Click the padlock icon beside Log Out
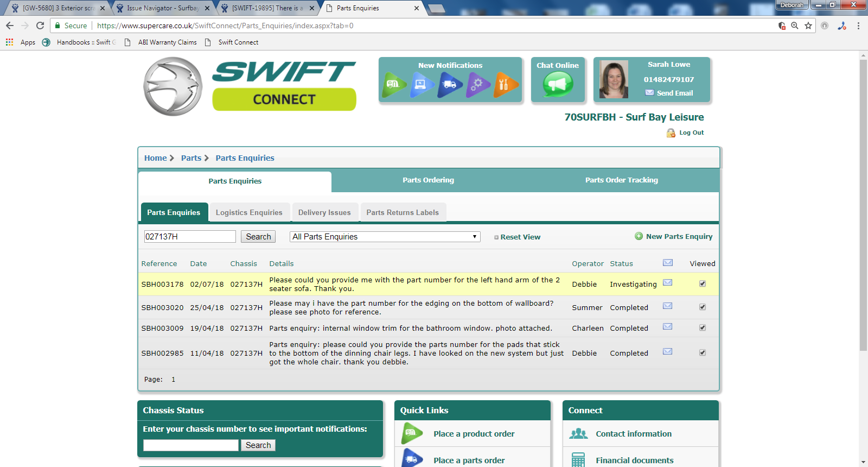This screenshot has height=467, width=868. point(671,132)
